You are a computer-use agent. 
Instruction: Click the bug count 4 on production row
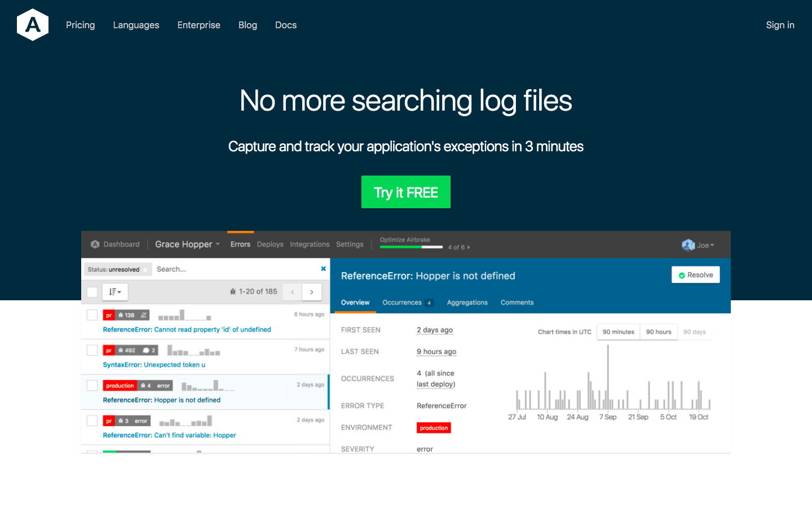coord(145,386)
